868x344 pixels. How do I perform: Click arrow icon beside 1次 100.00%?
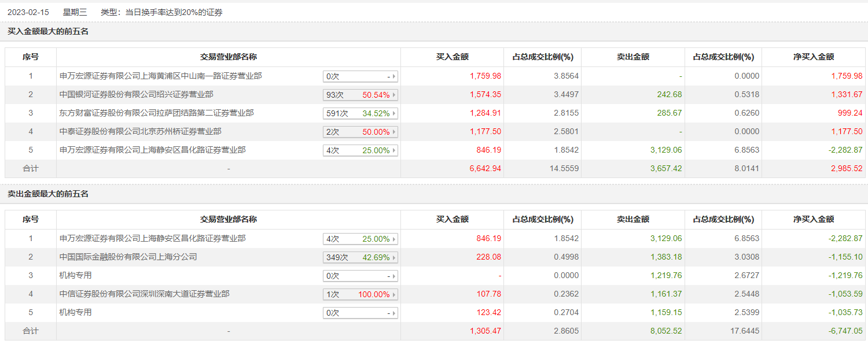click(394, 294)
